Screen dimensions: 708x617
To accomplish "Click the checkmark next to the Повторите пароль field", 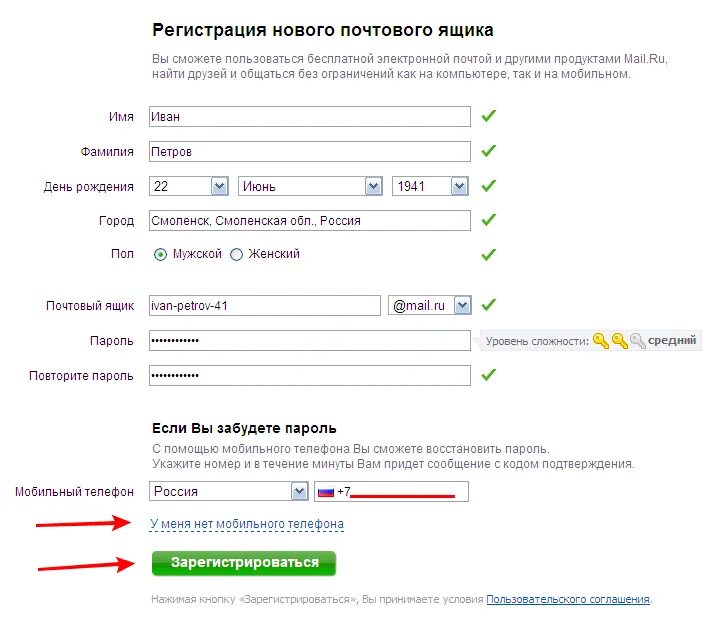I will point(489,374).
